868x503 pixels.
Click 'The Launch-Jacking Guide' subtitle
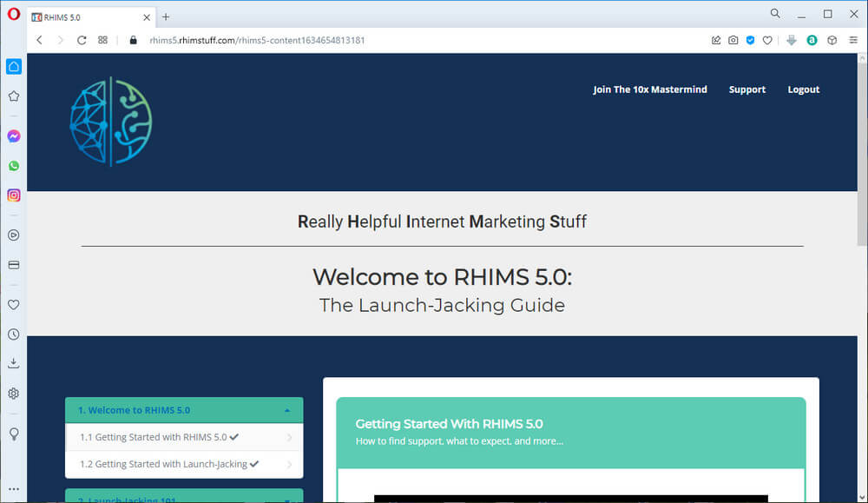pyautogui.click(x=442, y=305)
